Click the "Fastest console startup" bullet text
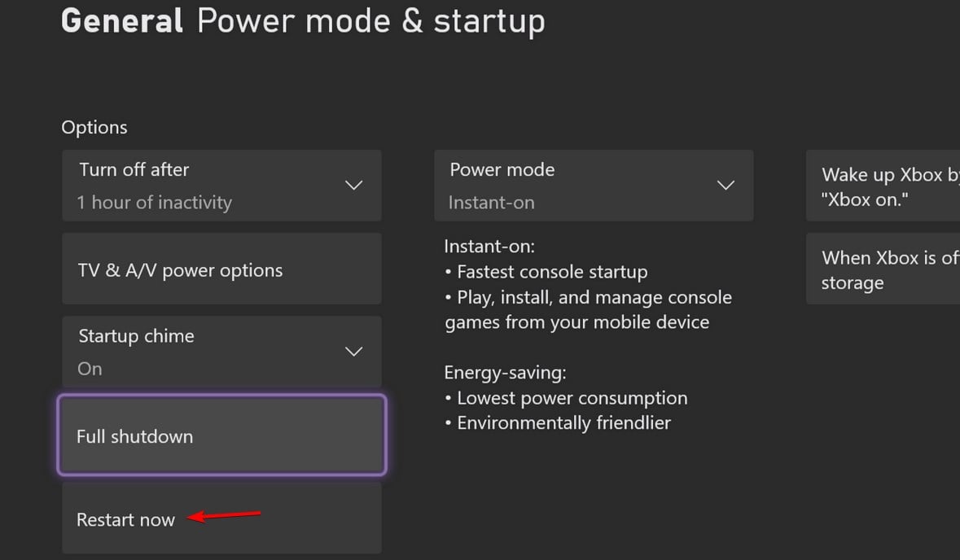This screenshot has width=960, height=560. click(x=552, y=272)
